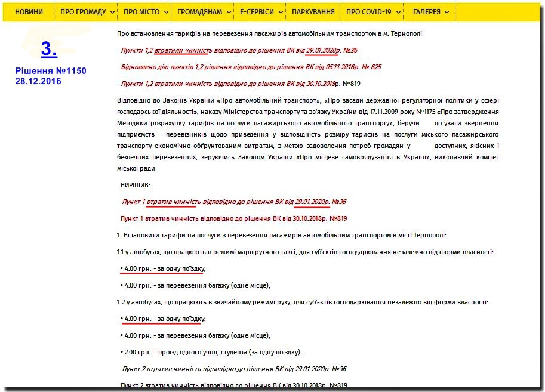The width and height of the screenshot is (545, 392).
Task: Select the ГРОМАДЯНАМ menu label
Action: point(200,12)
